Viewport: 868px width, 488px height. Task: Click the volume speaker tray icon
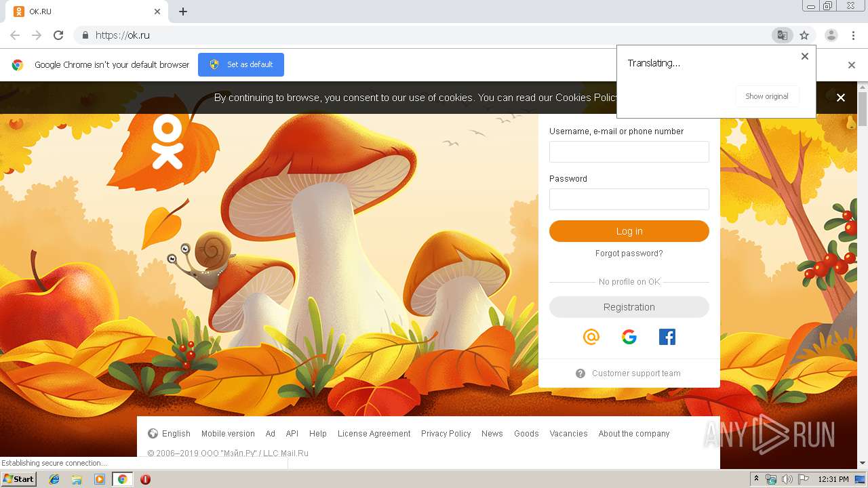click(x=787, y=479)
